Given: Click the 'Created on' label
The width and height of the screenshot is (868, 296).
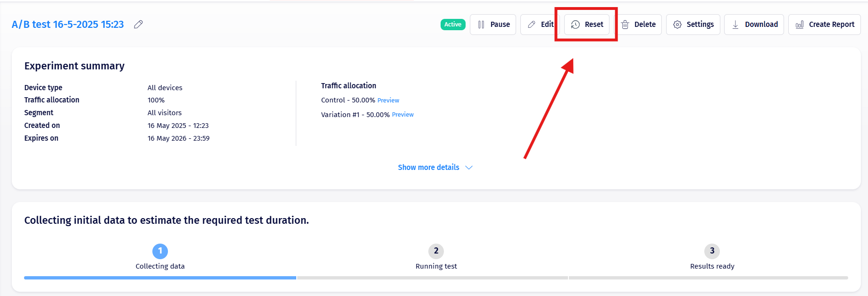Looking at the screenshot, I should click(x=42, y=126).
